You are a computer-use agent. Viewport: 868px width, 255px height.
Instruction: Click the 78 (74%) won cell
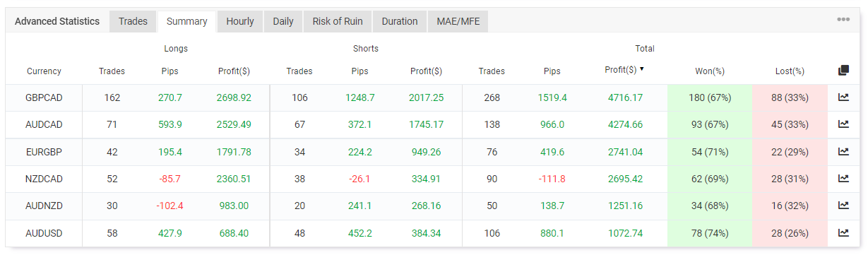[x=710, y=232]
